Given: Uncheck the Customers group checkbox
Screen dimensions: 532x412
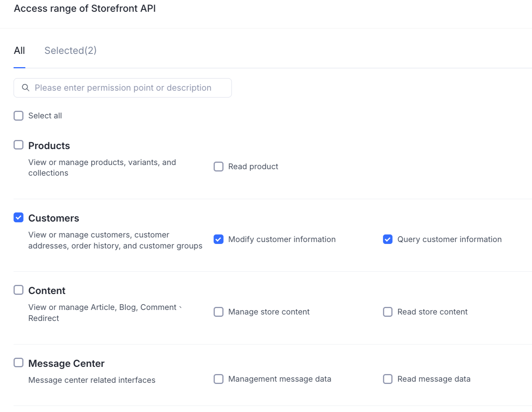Looking at the screenshot, I should pyautogui.click(x=19, y=217).
